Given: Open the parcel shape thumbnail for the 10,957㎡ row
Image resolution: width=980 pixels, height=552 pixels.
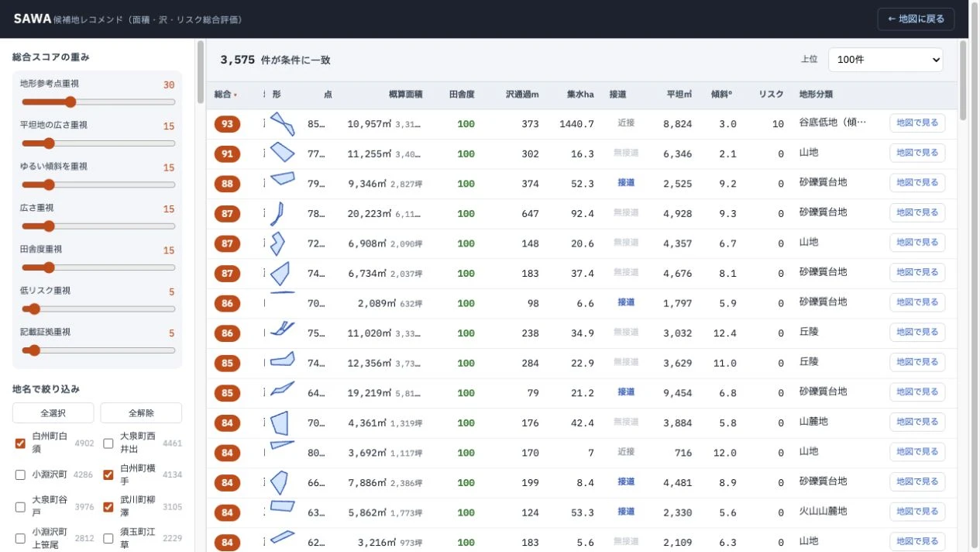Looking at the screenshot, I should coord(283,124).
